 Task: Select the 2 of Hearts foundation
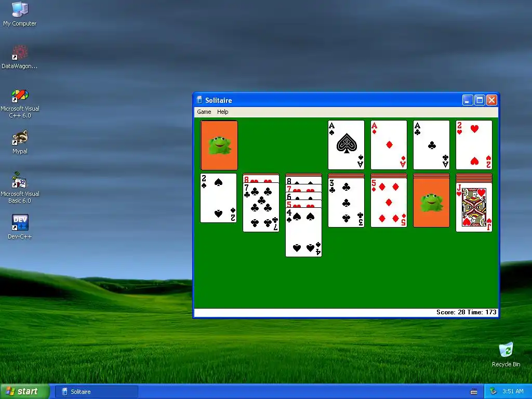pos(474,145)
